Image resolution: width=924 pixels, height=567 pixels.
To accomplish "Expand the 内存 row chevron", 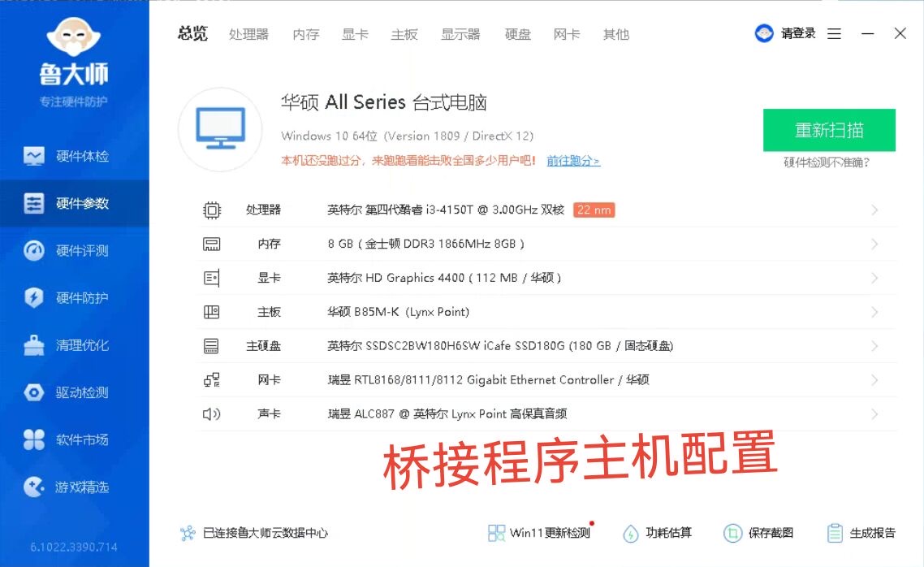I will 874,244.
